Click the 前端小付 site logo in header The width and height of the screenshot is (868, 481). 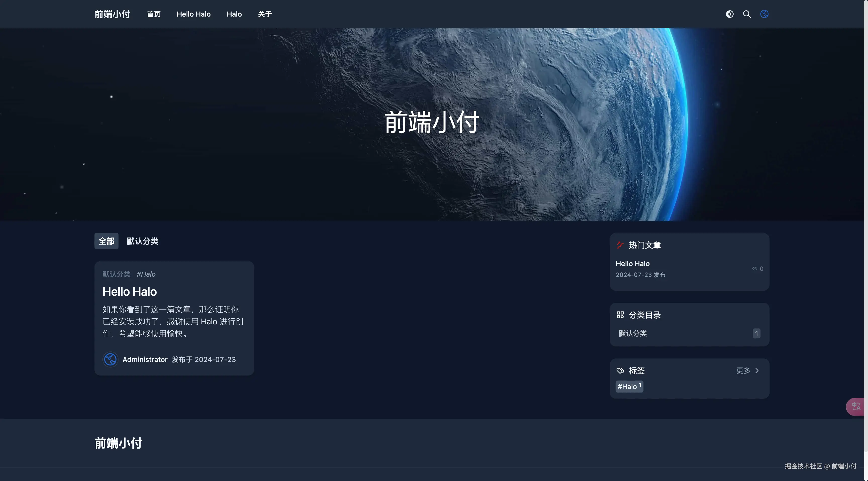112,14
